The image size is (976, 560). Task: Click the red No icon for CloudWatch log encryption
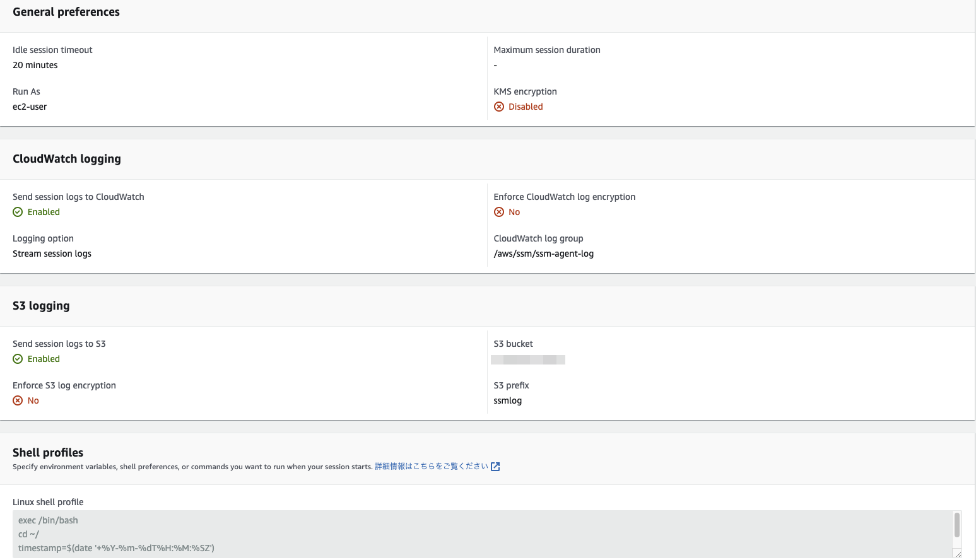[x=498, y=212]
